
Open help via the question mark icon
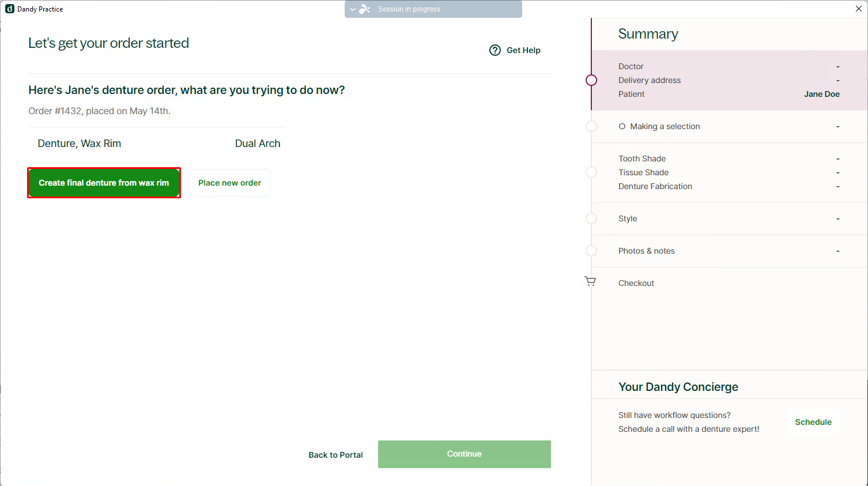(x=495, y=50)
